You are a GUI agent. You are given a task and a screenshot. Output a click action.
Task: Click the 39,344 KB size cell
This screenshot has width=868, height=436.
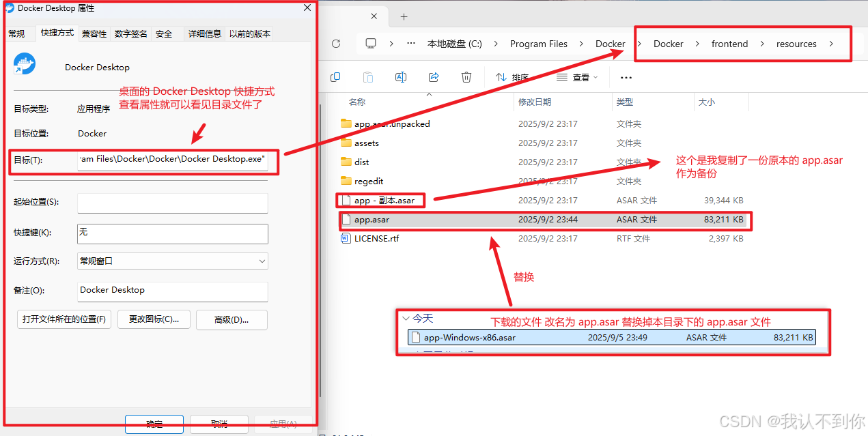click(724, 201)
